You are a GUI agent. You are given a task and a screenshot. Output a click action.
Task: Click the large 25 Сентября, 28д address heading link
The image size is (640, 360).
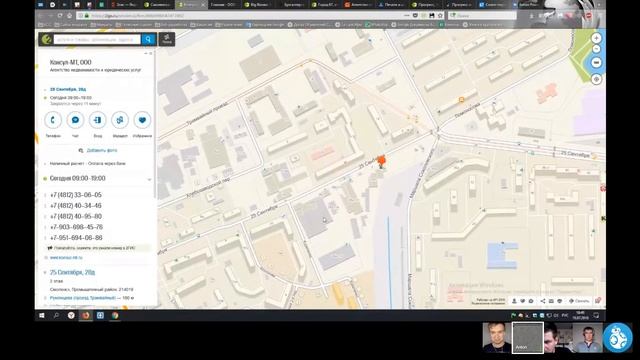72,272
